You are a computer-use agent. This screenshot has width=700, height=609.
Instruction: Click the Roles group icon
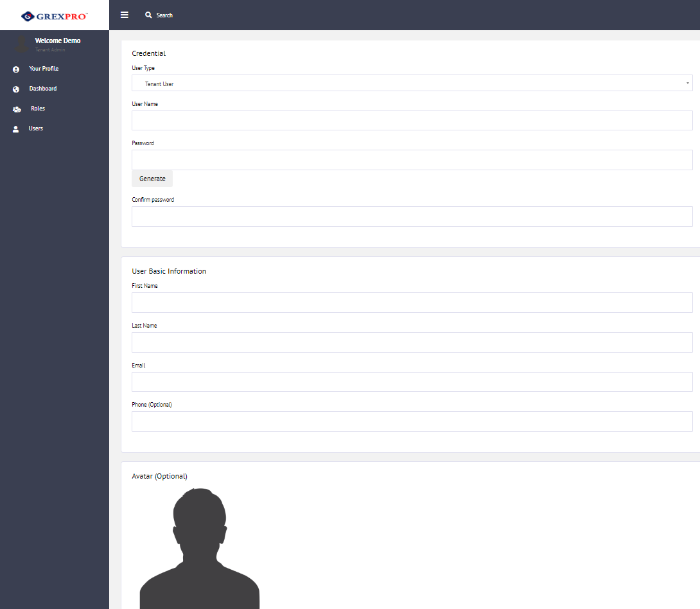(x=17, y=109)
